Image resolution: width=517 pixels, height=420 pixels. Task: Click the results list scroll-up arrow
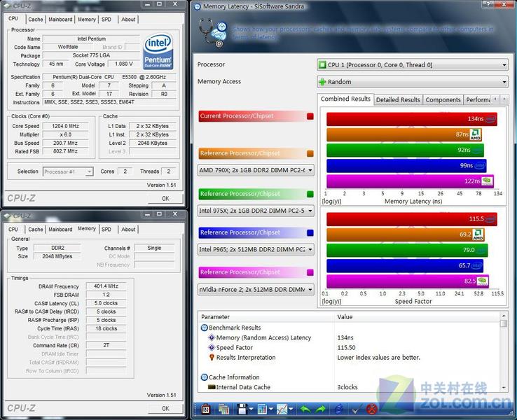click(504, 316)
